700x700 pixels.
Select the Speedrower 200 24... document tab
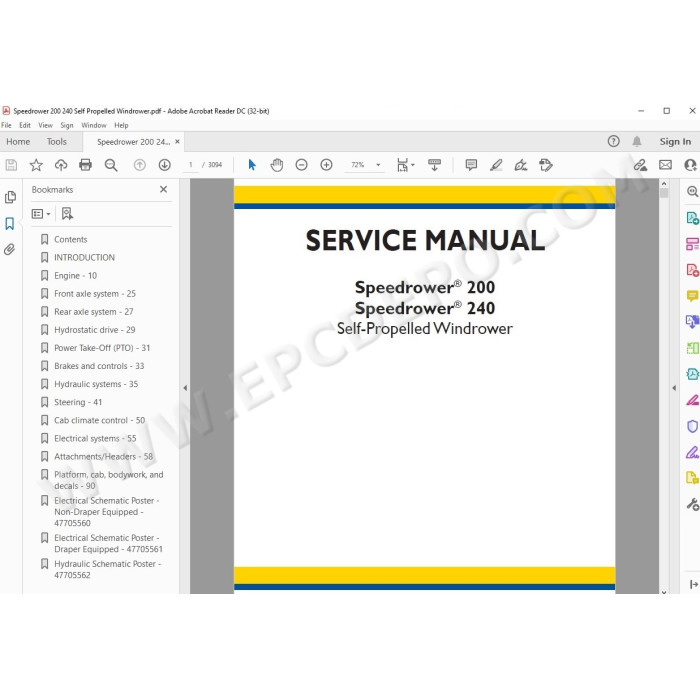pyautogui.click(x=133, y=142)
